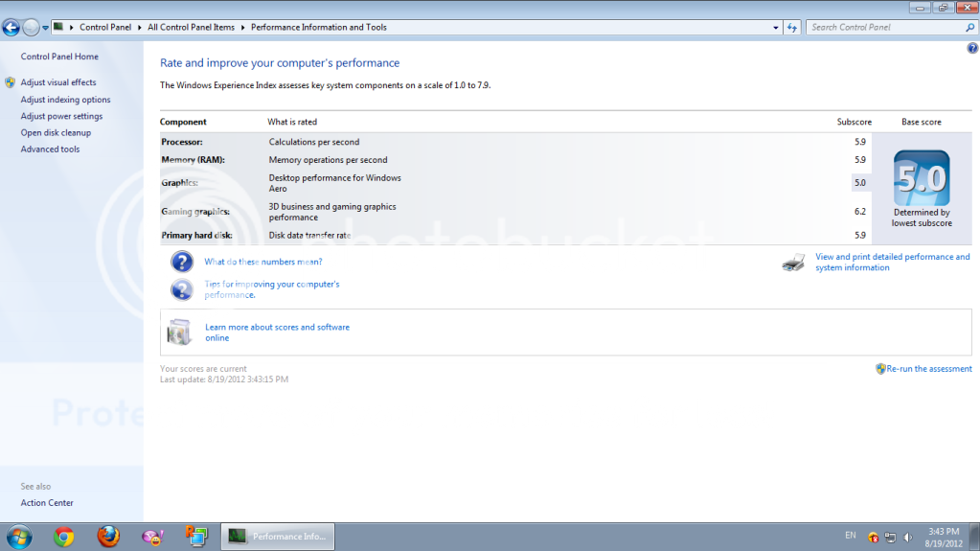The height and width of the screenshot is (551, 980).
Task: Select Control Panel in the breadcrumb path
Action: click(x=105, y=28)
